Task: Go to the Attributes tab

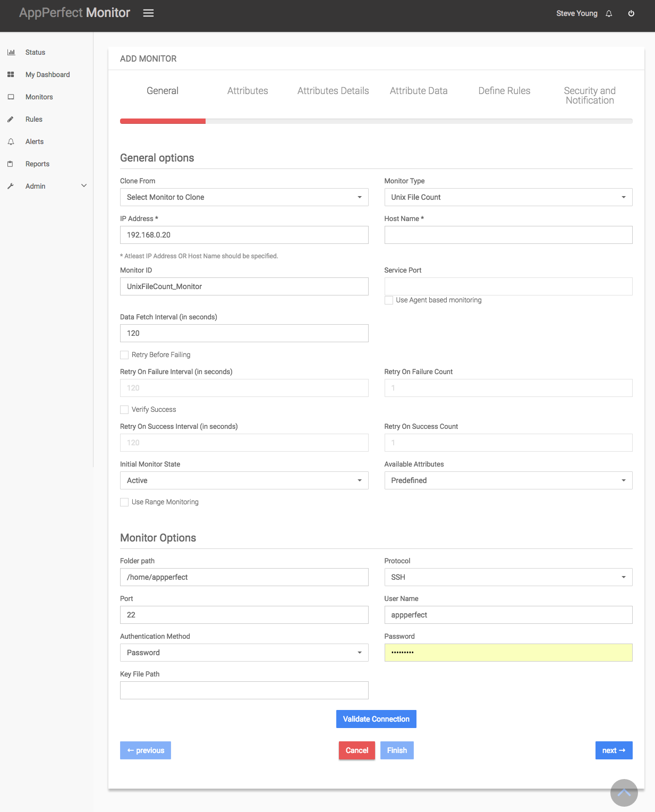Action: click(248, 91)
